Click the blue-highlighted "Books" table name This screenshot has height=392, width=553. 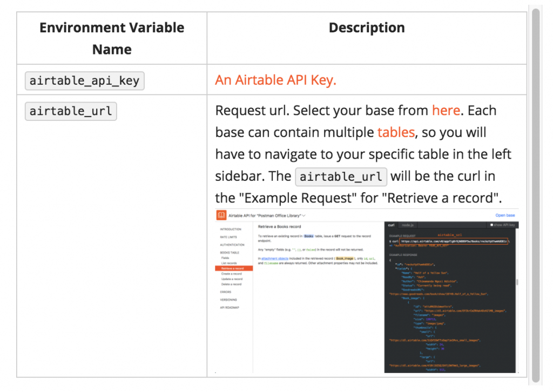coord(308,236)
